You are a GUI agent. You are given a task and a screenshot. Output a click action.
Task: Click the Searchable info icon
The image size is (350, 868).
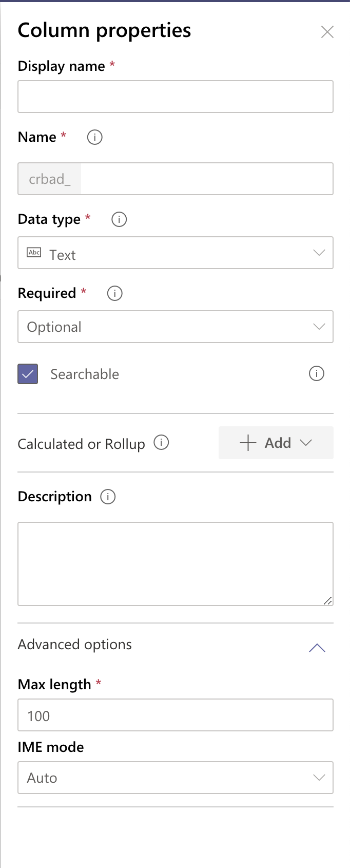point(317,373)
